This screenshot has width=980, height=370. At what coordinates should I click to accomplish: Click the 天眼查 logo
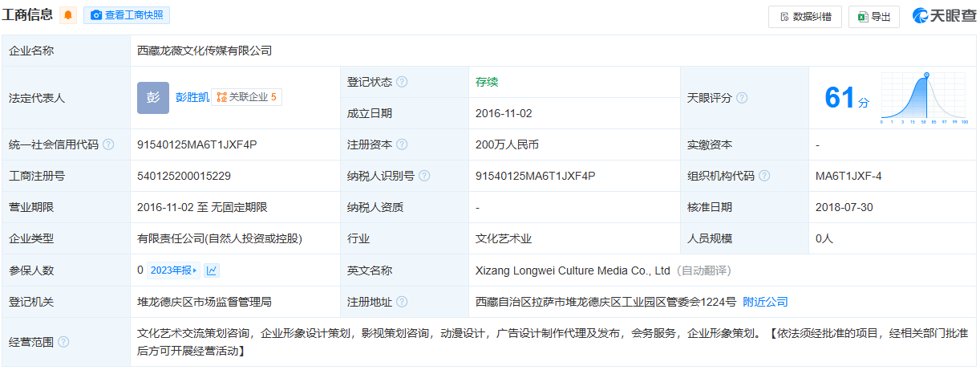[942, 16]
